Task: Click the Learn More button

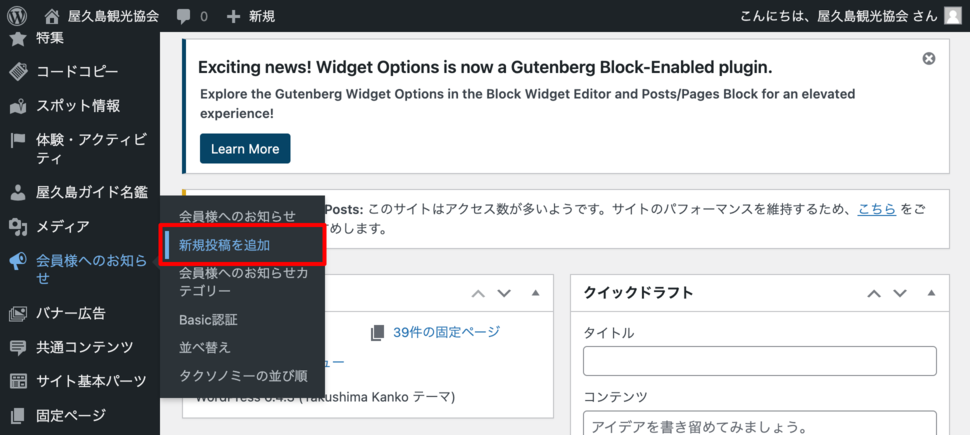Action: pos(245,149)
